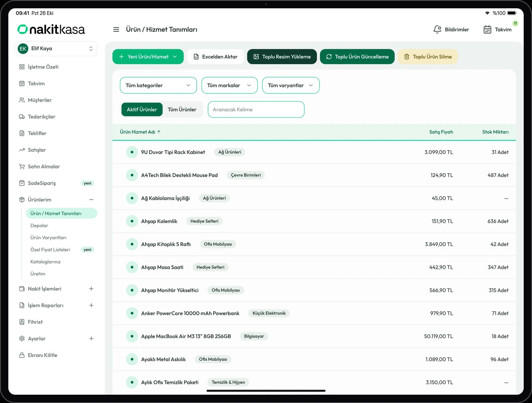
Task: Expand the İşlem Raporları section
Action: coord(91,305)
